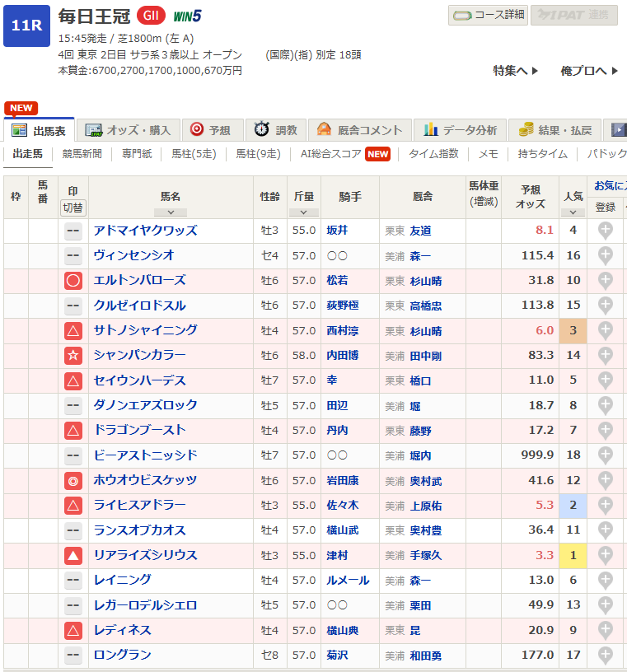This screenshot has width=627, height=672.
Task: Click the コース詳細 button
Action: [x=488, y=16]
